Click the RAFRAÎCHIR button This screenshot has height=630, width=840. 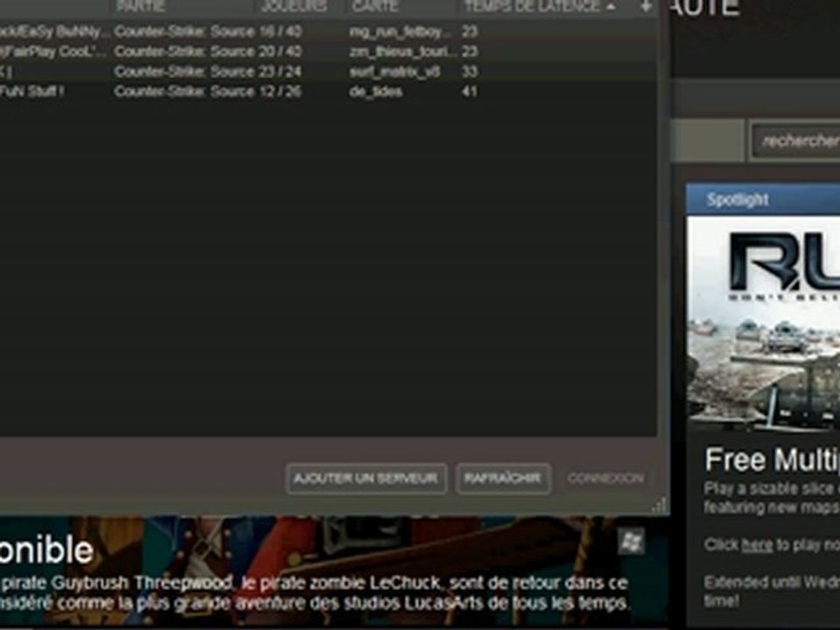point(503,479)
